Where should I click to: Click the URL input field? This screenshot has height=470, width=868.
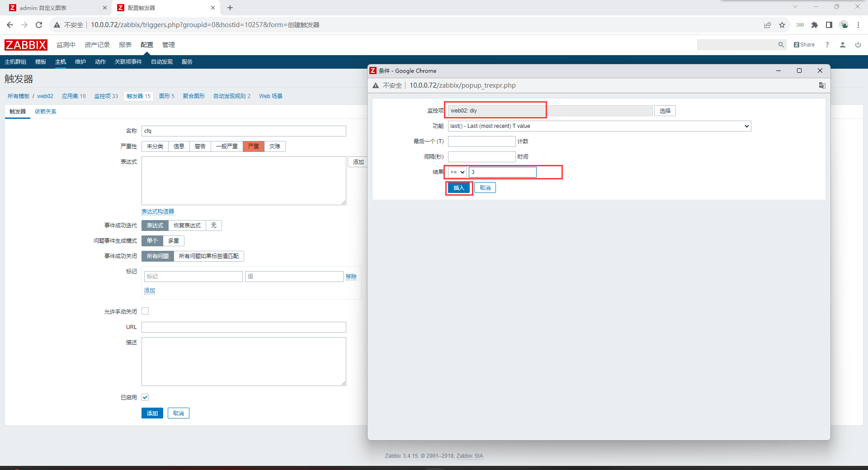click(244, 327)
